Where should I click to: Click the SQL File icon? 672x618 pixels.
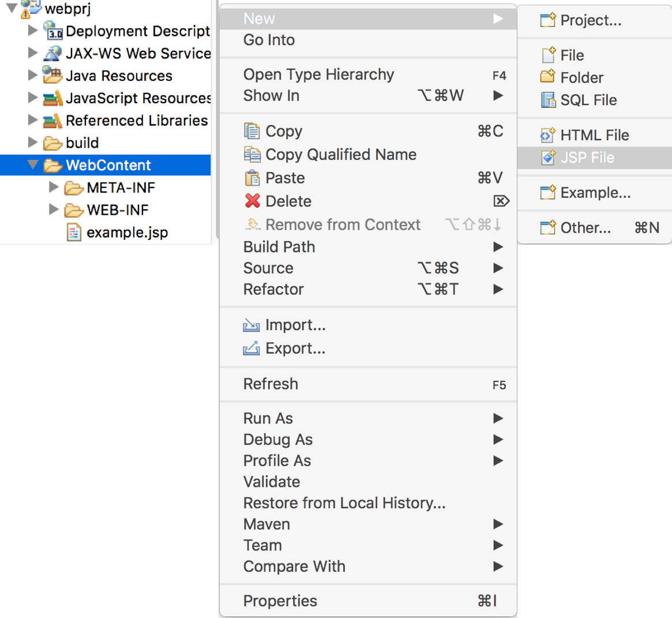pos(548,100)
